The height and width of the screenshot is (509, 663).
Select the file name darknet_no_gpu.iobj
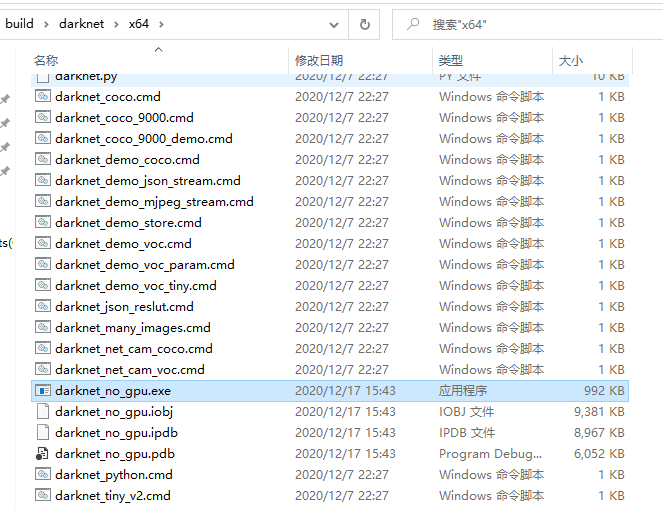coord(114,412)
